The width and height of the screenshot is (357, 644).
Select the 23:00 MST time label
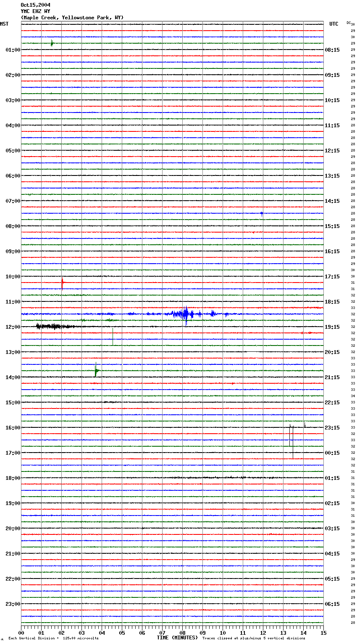[x=13, y=604]
